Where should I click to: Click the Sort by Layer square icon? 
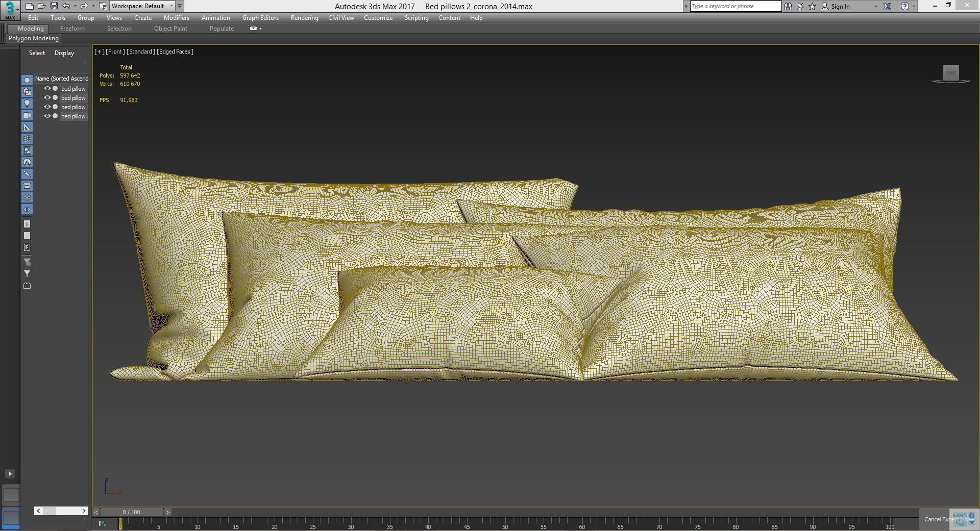[27, 236]
